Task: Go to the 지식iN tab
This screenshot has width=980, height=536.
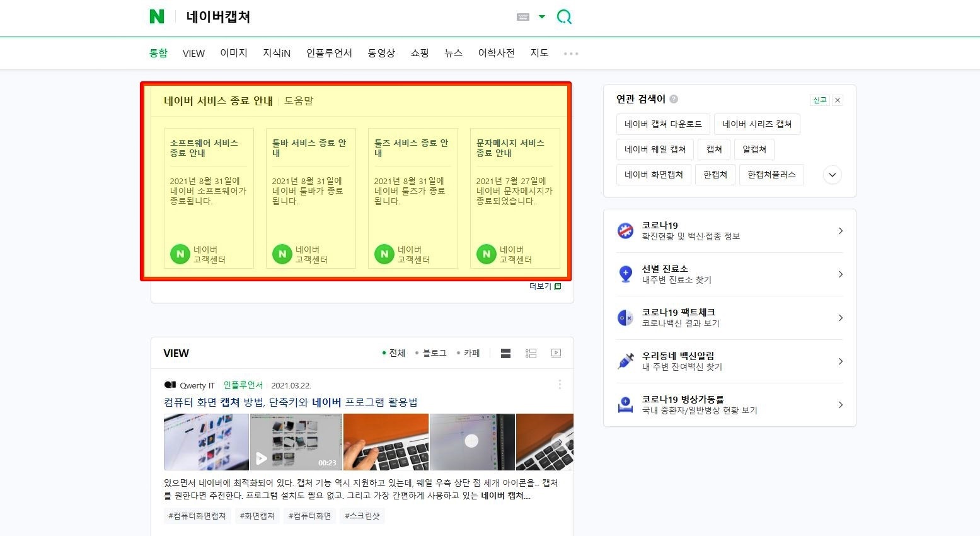Action: point(277,53)
